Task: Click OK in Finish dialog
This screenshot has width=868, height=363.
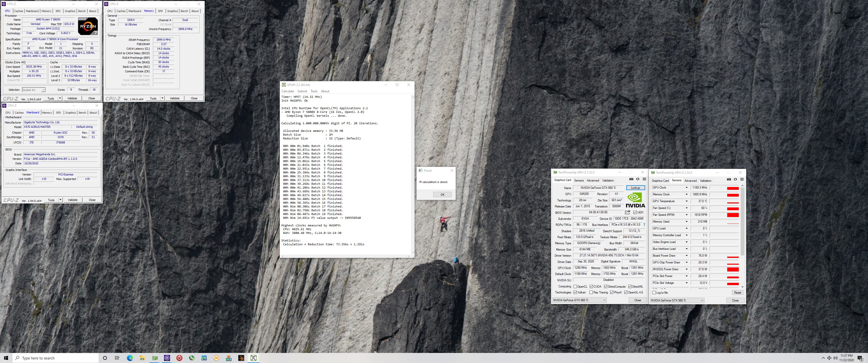Action: click(x=442, y=195)
